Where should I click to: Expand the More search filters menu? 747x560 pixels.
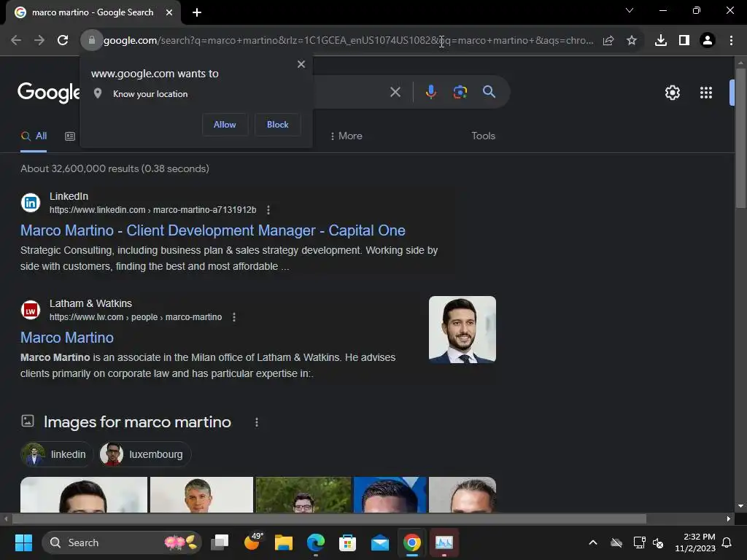point(347,136)
